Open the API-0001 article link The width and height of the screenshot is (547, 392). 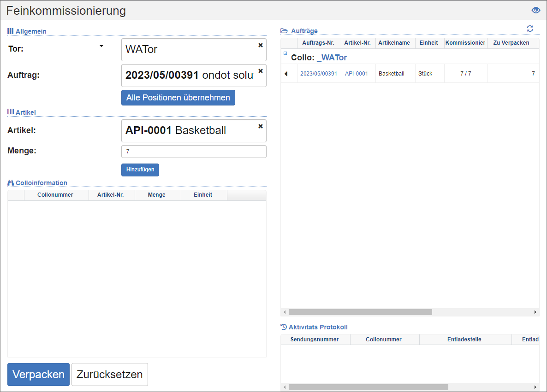(356, 74)
